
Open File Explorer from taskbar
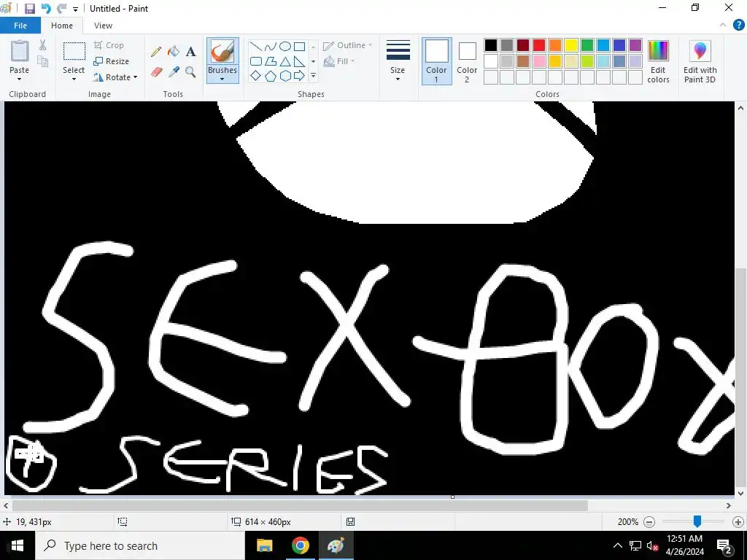pyautogui.click(x=264, y=545)
